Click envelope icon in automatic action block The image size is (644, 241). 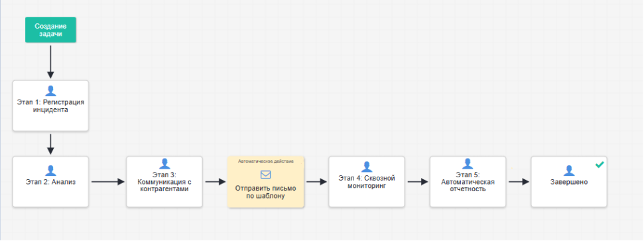pos(266,175)
